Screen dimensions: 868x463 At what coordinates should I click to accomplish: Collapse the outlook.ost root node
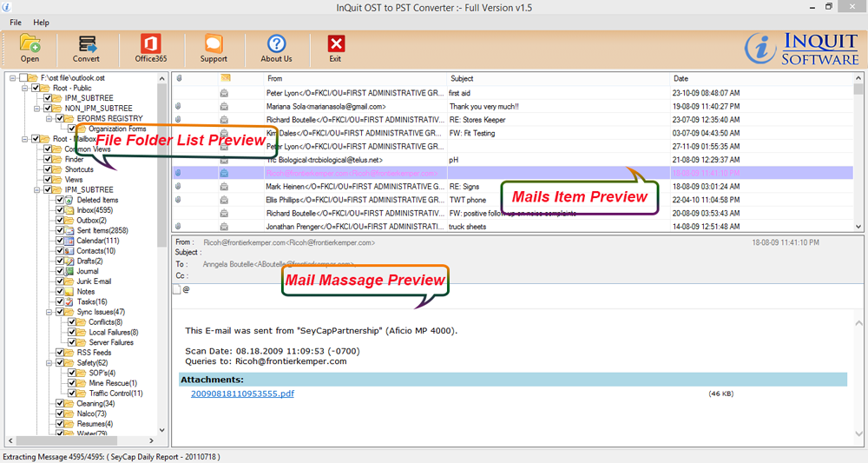click(12, 78)
